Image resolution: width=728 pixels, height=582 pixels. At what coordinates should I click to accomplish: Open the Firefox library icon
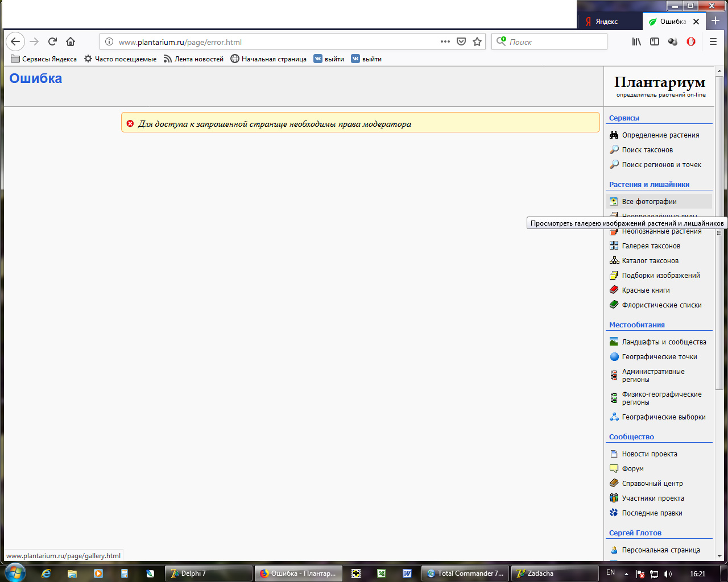coord(636,41)
